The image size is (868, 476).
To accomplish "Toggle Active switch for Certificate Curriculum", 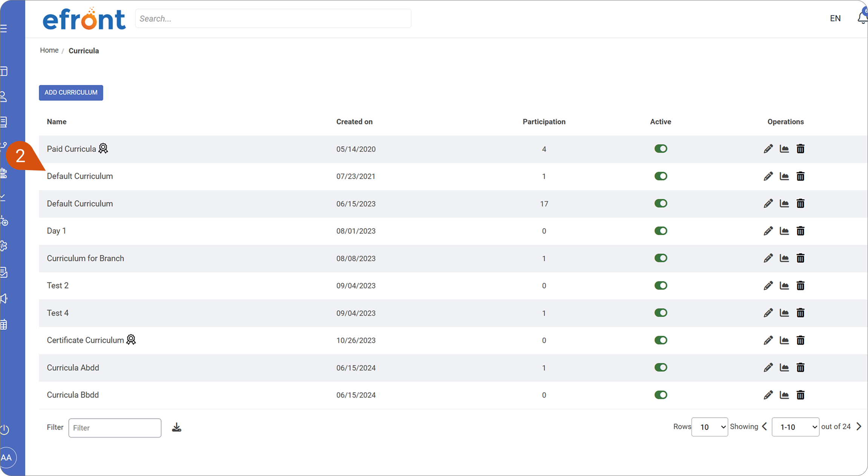I will click(661, 340).
